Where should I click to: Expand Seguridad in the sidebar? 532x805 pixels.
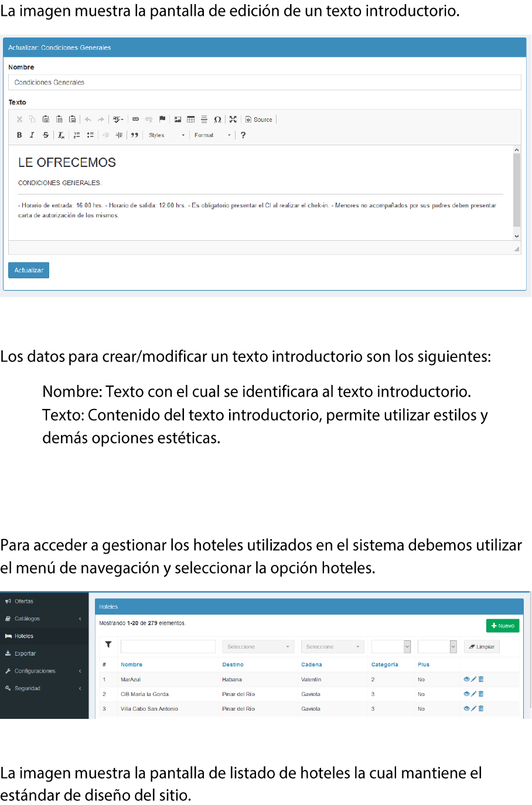click(44, 688)
